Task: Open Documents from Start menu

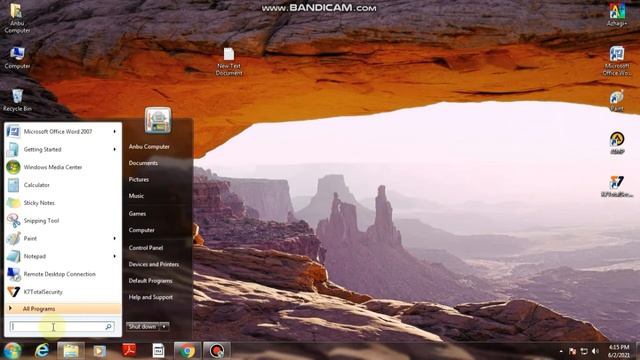Action: click(143, 163)
